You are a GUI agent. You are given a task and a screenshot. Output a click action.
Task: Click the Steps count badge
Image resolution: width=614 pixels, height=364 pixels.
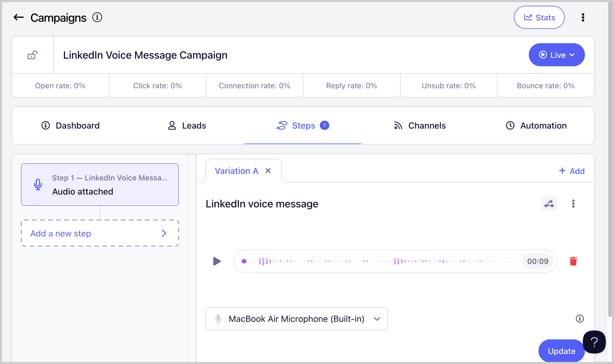coord(324,125)
